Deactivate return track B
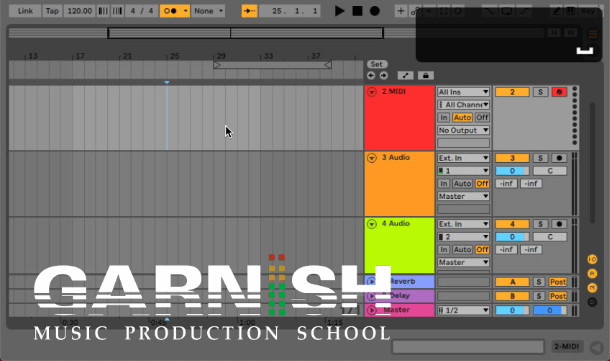Image resolution: width=610 pixels, height=361 pixels. tap(512, 296)
